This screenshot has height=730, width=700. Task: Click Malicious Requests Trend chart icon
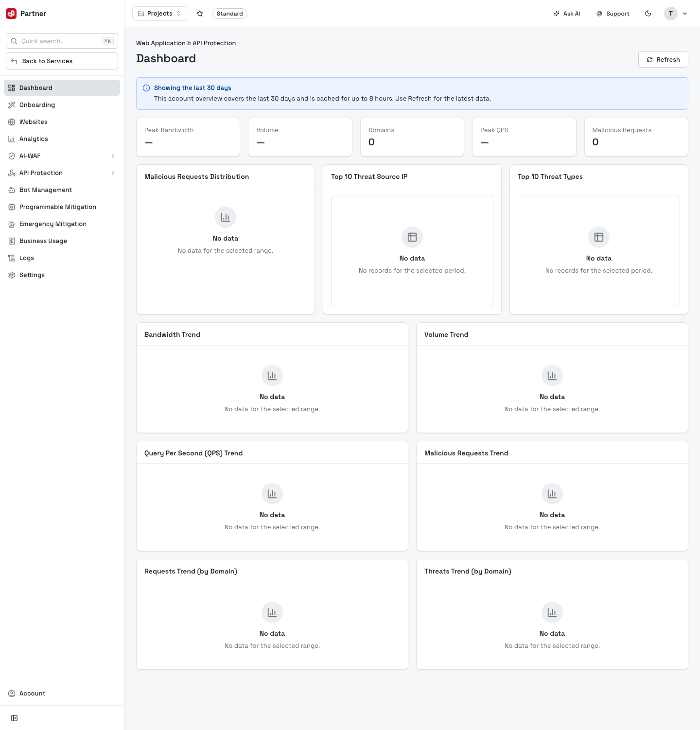tap(552, 494)
